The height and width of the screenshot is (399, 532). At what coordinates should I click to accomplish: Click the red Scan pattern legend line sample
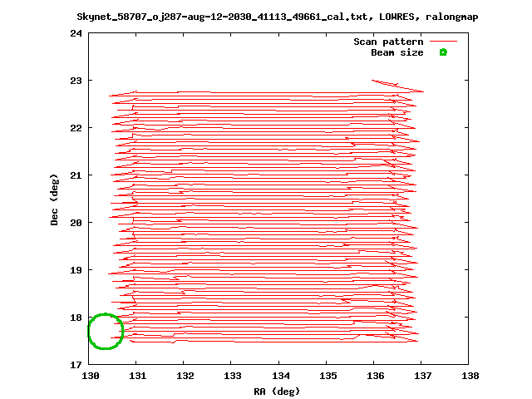click(x=443, y=42)
